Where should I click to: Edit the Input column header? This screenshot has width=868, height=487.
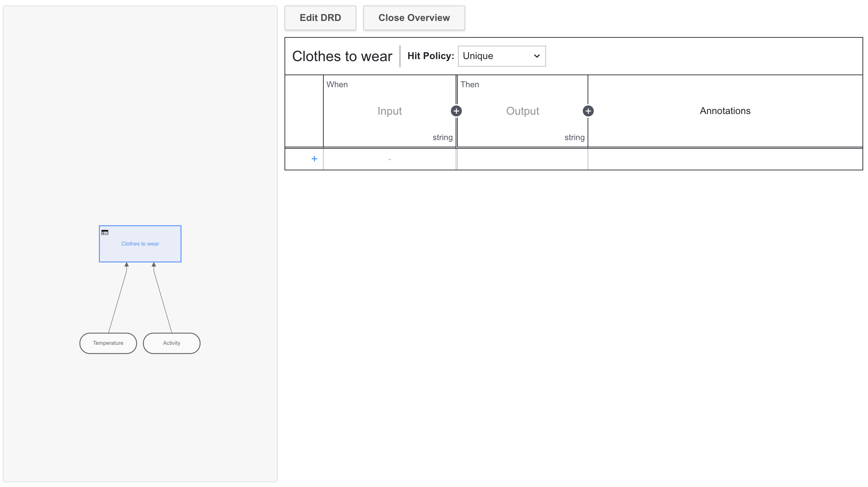[x=389, y=111]
